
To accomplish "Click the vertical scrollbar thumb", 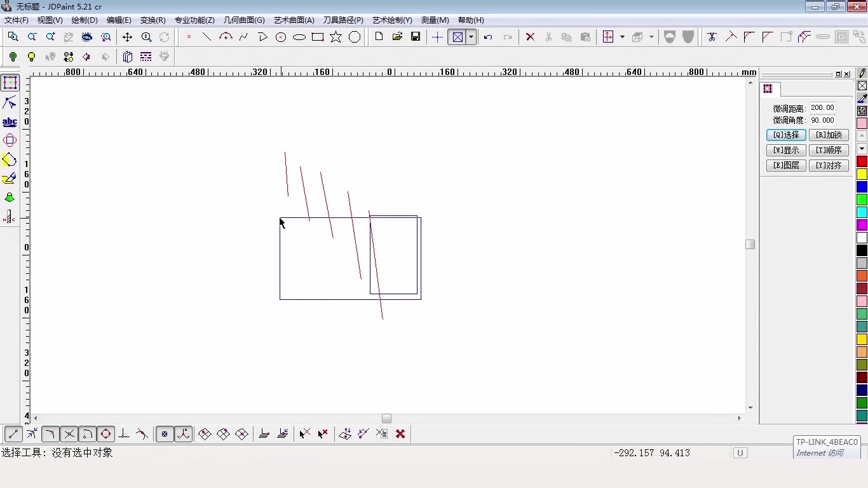I will click(x=750, y=244).
